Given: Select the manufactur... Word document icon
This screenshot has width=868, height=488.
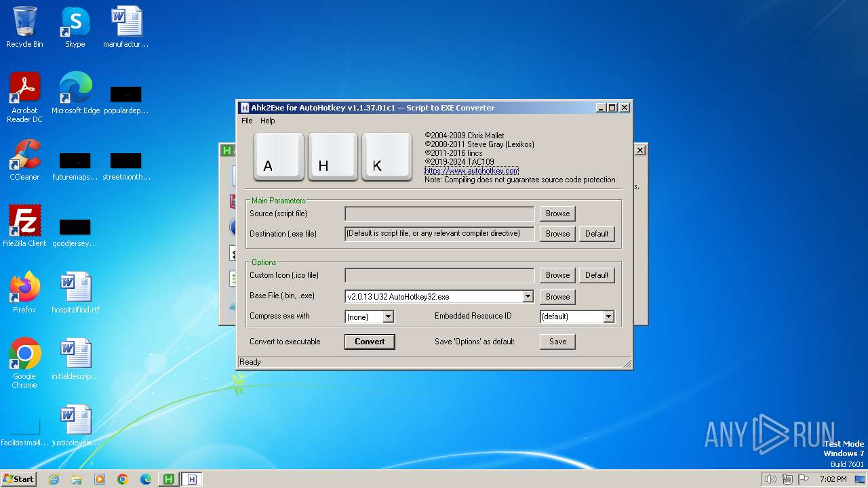Looking at the screenshot, I should [126, 27].
